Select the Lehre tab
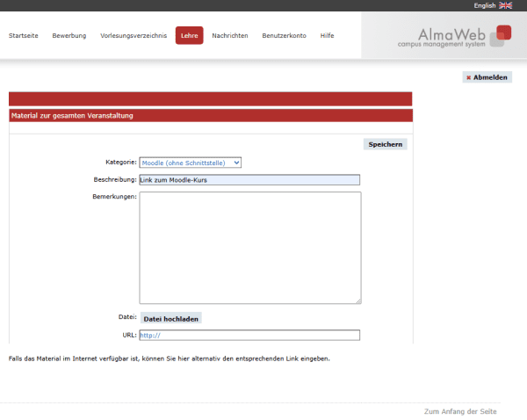Screen dimensions: 527x420 pyautogui.click(x=189, y=35)
